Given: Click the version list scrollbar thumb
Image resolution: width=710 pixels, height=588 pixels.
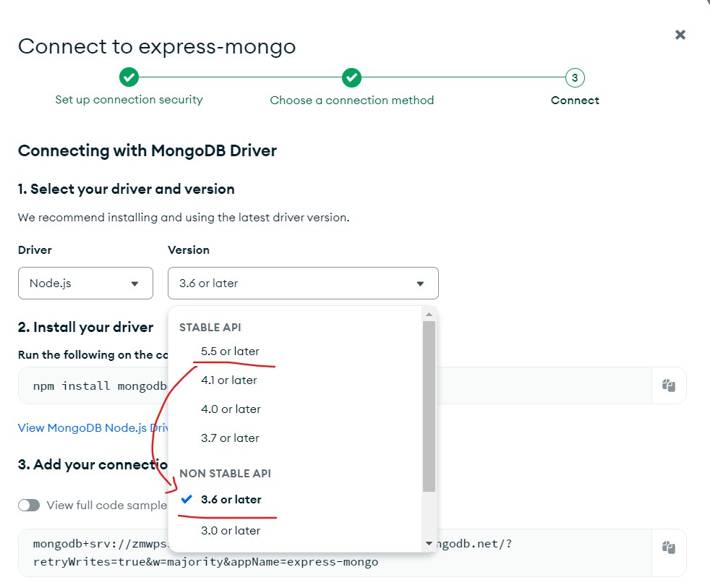Looking at the screenshot, I should [429, 406].
